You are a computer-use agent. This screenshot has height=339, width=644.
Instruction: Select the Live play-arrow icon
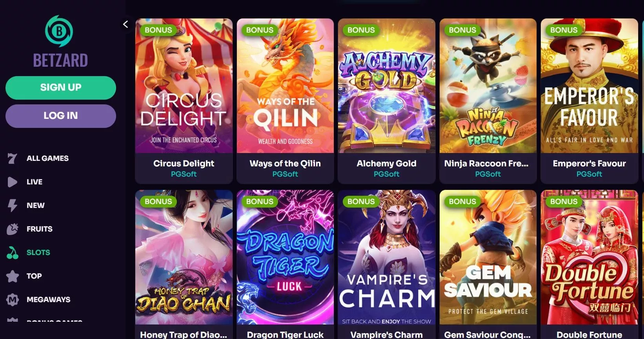12,182
